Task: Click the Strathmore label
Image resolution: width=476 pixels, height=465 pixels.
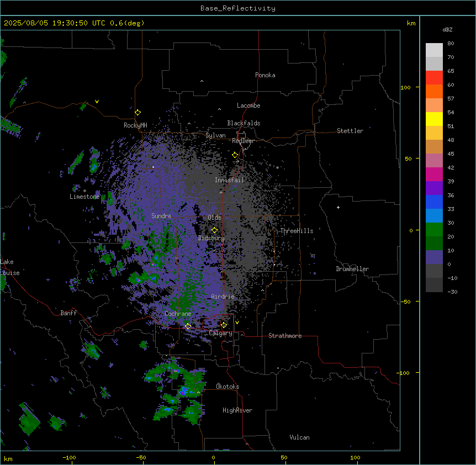Action: [285, 336]
